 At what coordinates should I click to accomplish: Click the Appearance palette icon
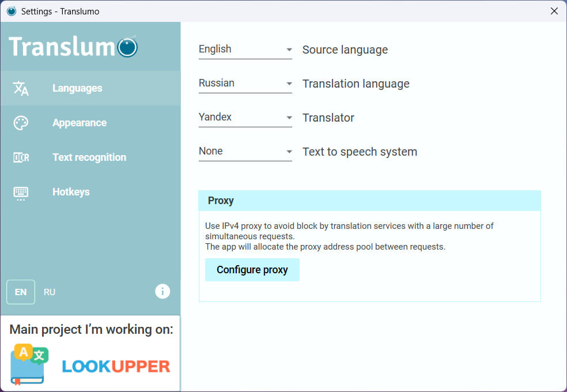pyautogui.click(x=21, y=123)
